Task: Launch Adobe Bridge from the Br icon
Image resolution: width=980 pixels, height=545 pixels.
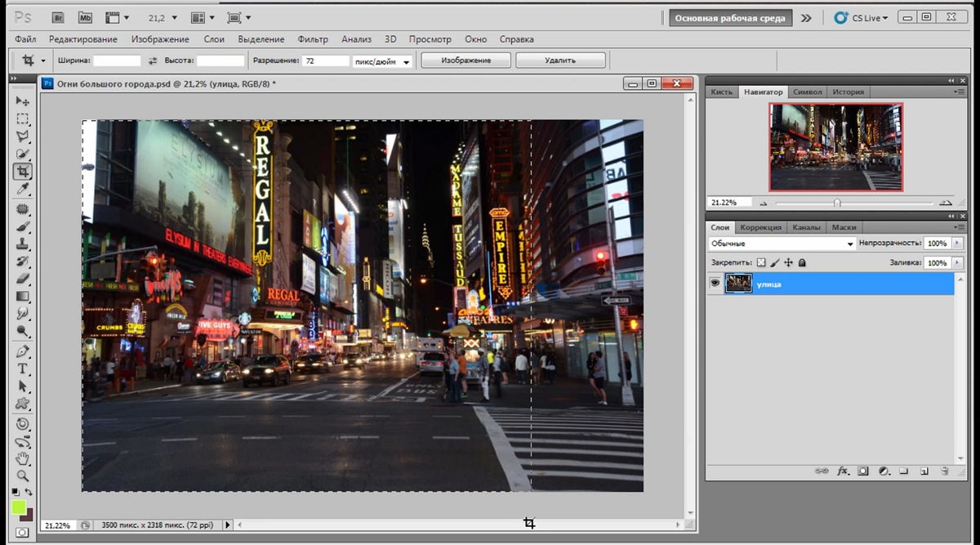Action: click(57, 17)
